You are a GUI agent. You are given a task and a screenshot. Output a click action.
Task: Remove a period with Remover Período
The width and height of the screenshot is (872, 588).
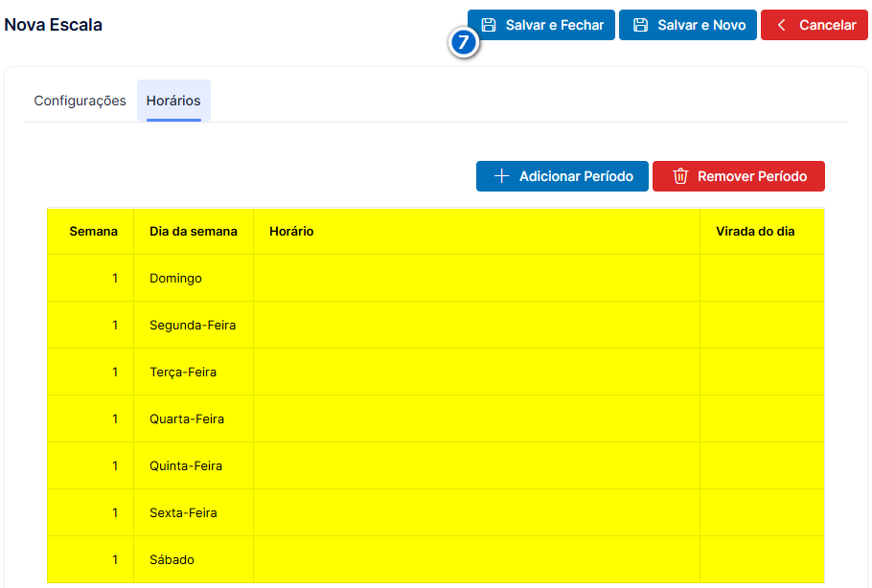739,176
